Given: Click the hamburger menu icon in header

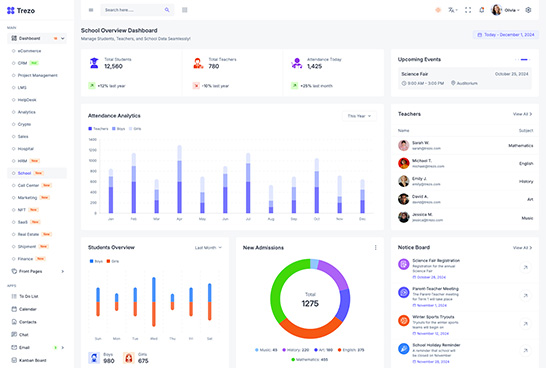Looking at the screenshot, I should tap(91, 10).
